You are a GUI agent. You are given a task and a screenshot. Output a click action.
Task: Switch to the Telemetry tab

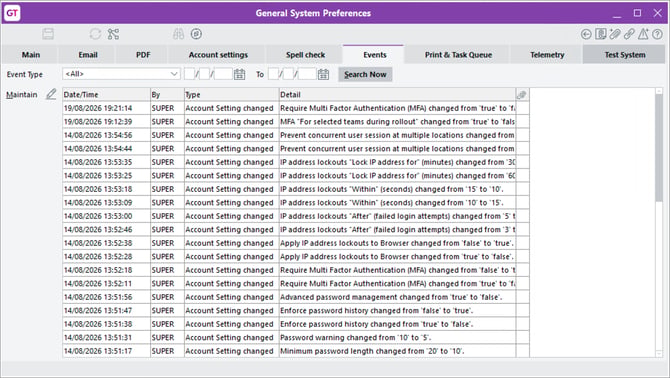point(547,55)
